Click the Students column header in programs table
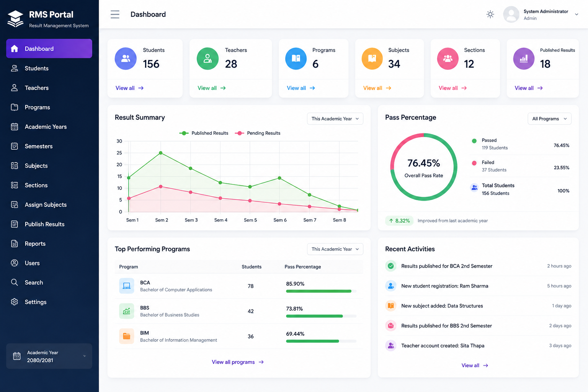 (252, 267)
